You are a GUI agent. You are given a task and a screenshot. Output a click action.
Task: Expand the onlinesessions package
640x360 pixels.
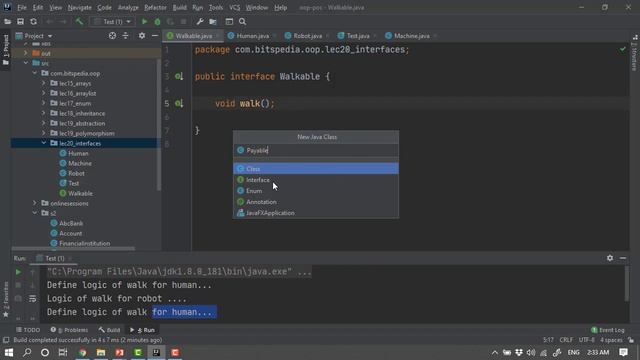tap(35, 203)
